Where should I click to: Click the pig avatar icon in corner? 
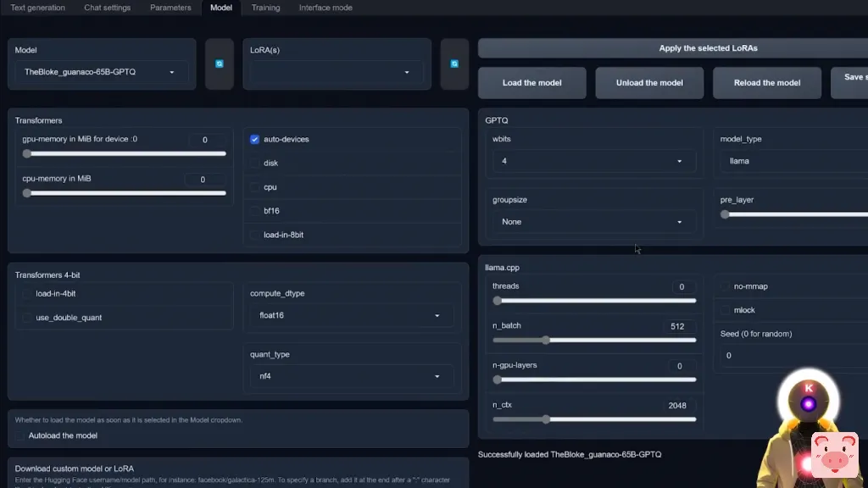tap(834, 454)
